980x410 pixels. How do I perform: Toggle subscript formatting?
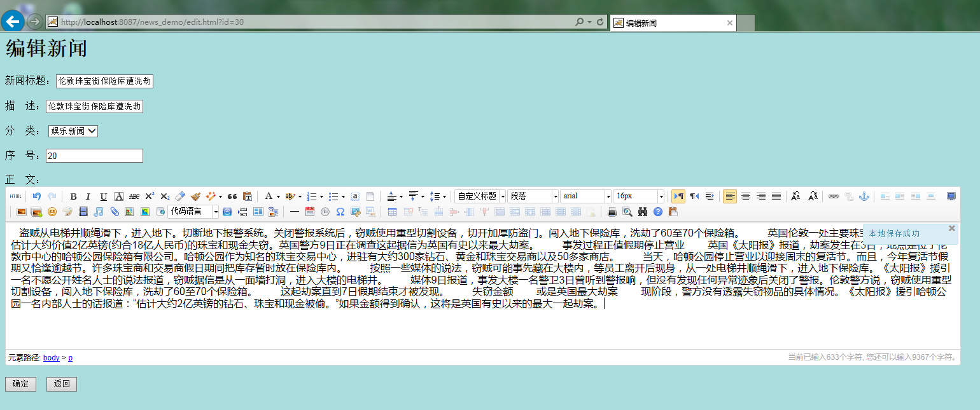click(165, 196)
